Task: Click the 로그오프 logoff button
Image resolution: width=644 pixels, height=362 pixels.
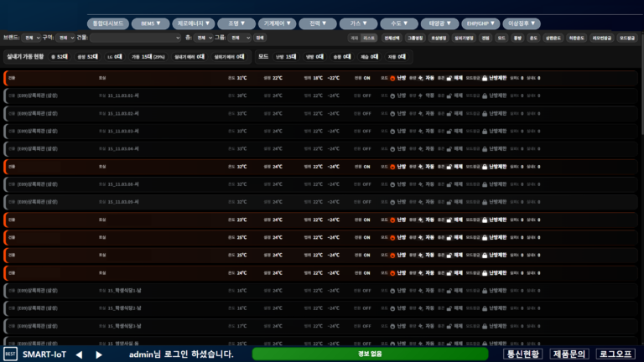Action: pos(615,354)
